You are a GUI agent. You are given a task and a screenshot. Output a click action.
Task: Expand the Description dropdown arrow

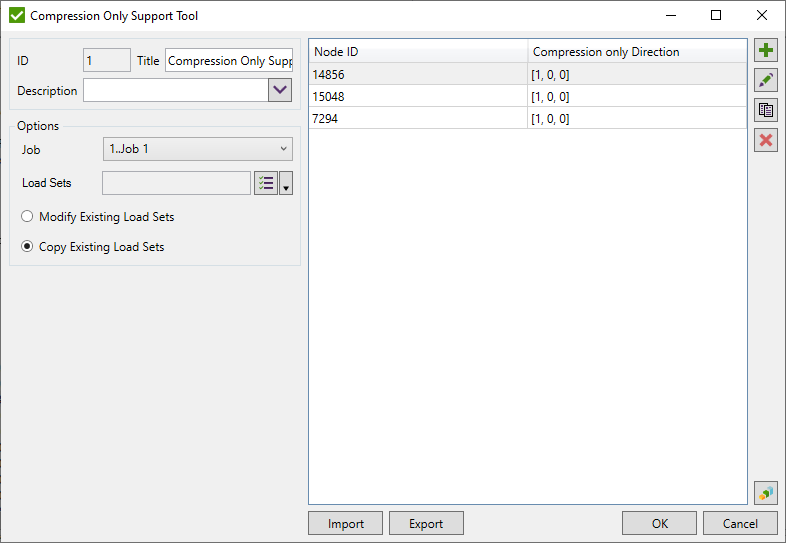[x=279, y=91]
